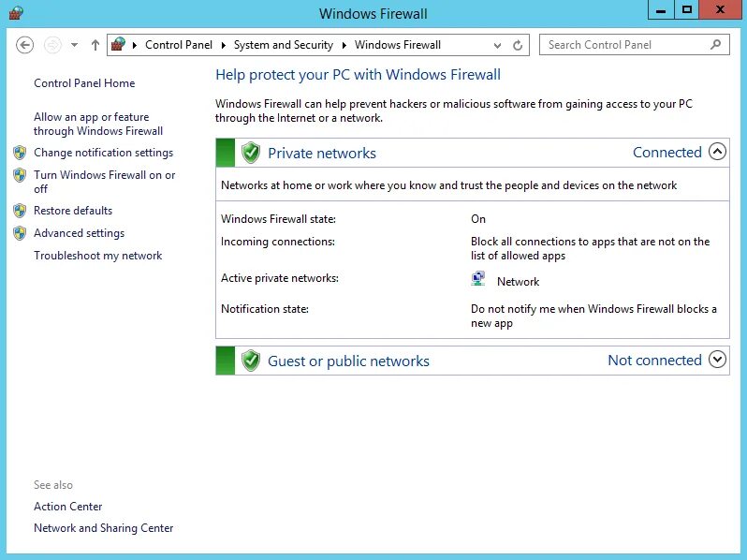747x560 pixels.
Task: Open Change notification settings link
Action: tap(103, 153)
